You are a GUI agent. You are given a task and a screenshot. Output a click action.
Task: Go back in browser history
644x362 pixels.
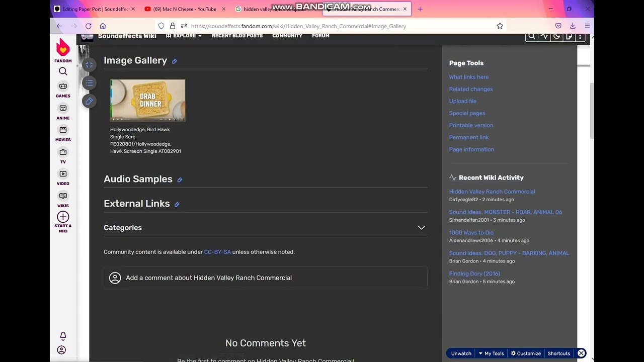click(x=59, y=26)
